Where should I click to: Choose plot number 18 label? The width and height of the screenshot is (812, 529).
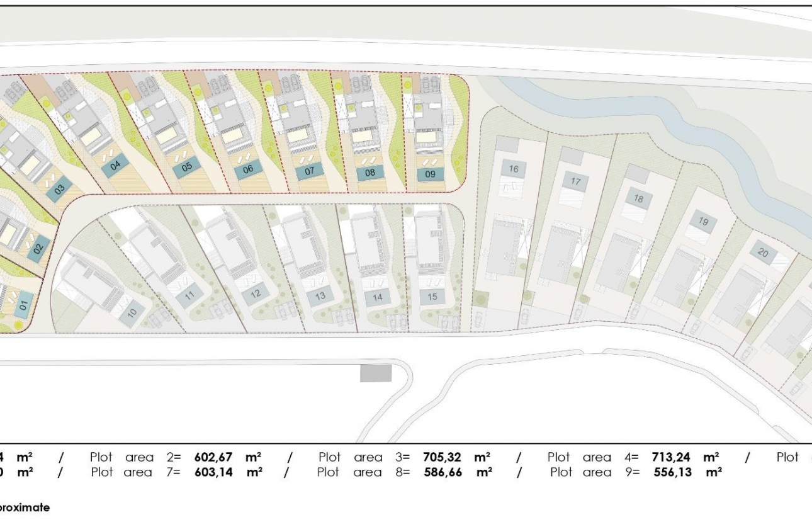pos(639,200)
